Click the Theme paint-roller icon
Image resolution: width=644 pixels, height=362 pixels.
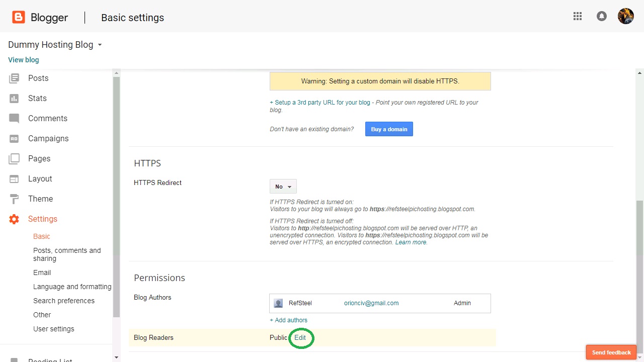14,199
